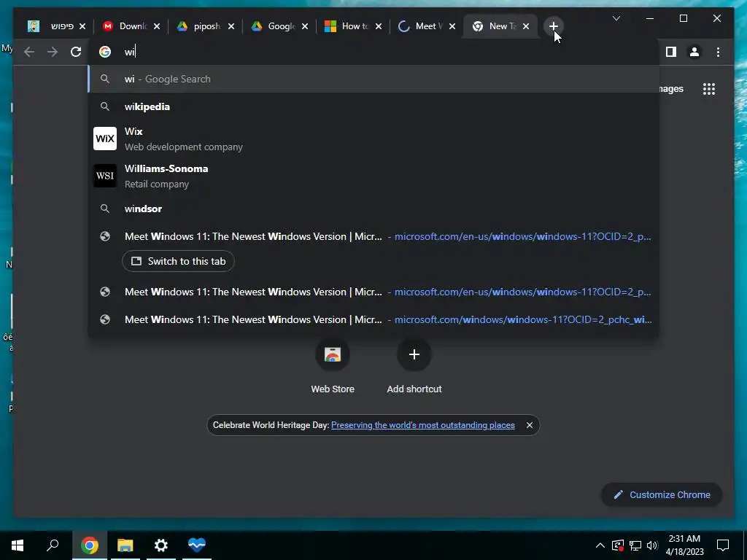This screenshot has width=747, height=560.
Task: Click the Add shortcut plus icon
Action: click(414, 354)
